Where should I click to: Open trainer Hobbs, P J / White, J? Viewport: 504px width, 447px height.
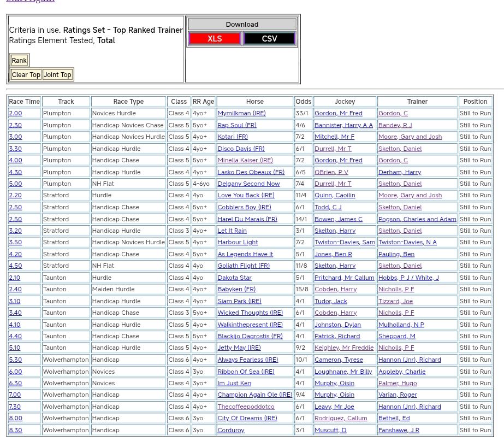pos(408,278)
